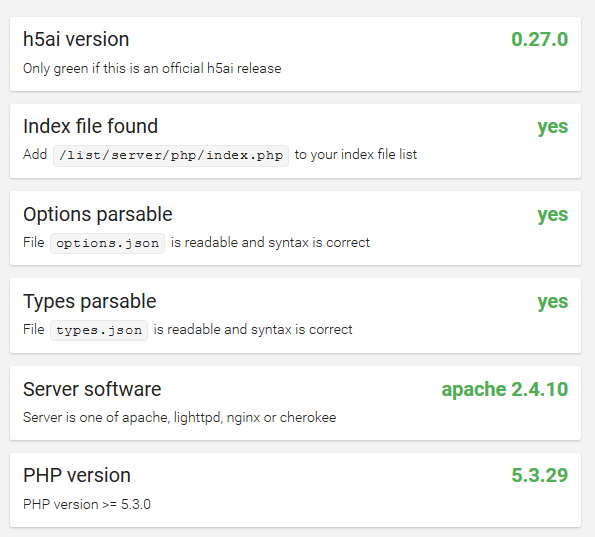Click the Index file found heading
Screen dimensions: 595x537
[90, 126]
